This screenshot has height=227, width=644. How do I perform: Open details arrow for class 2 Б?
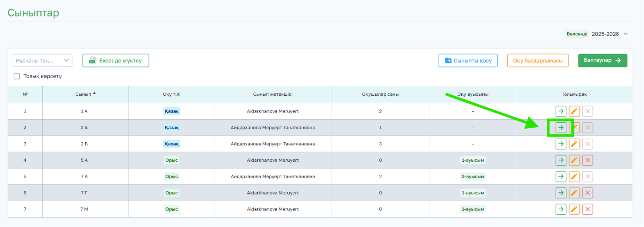click(x=561, y=144)
